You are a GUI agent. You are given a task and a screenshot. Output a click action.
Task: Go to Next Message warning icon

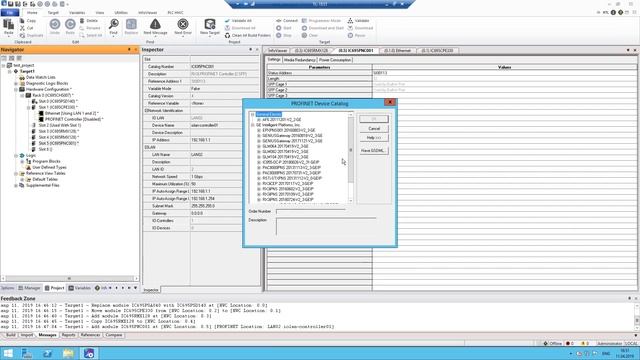coord(155,24)
